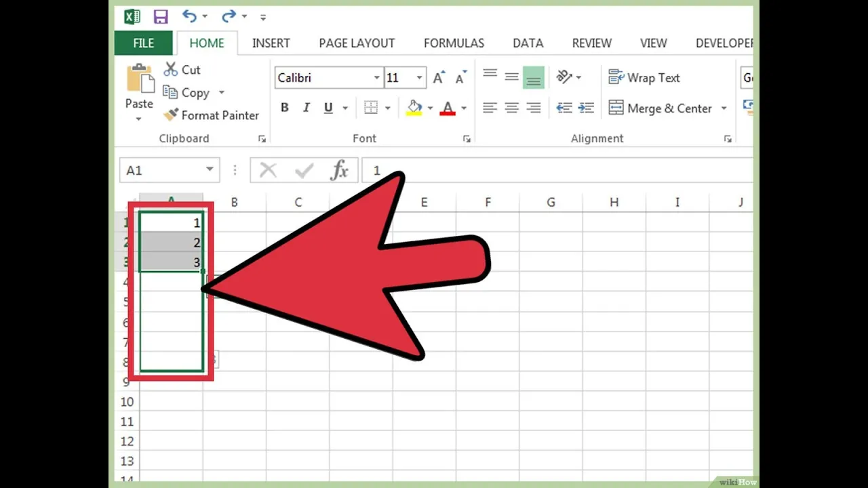868x488 pixels.
Task: Click the Copy button
Action: click(186, 93)
